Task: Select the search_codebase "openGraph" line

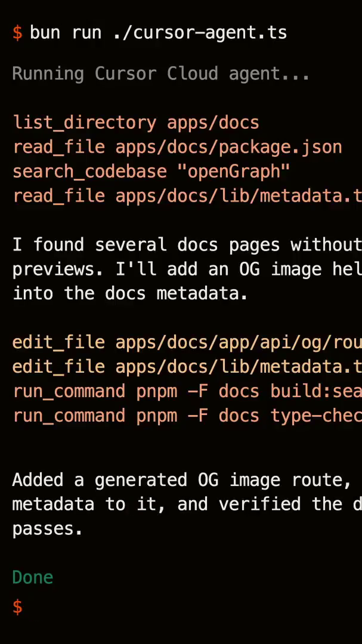Action: click(x=151, y=172)
